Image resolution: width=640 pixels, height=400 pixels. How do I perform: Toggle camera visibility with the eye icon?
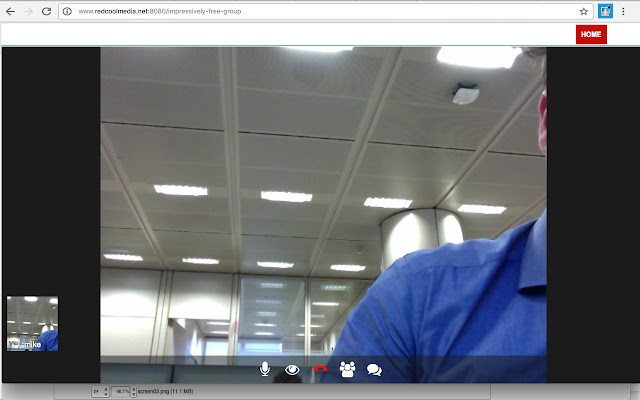click(292, 370)
